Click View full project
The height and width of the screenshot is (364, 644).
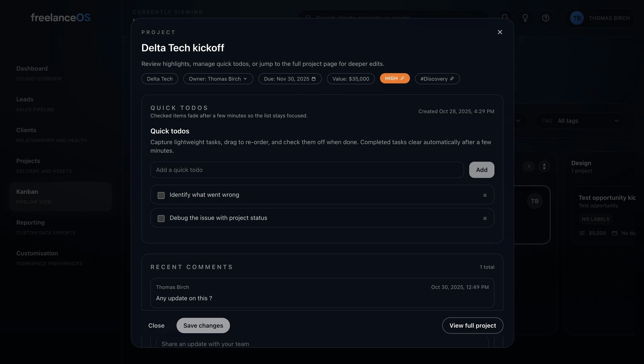472,325
